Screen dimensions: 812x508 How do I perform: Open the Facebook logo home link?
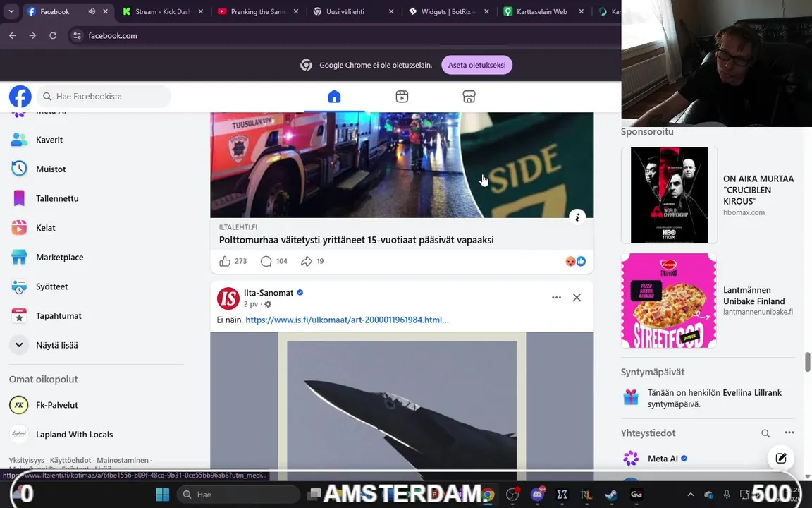(x=20, y=97)
